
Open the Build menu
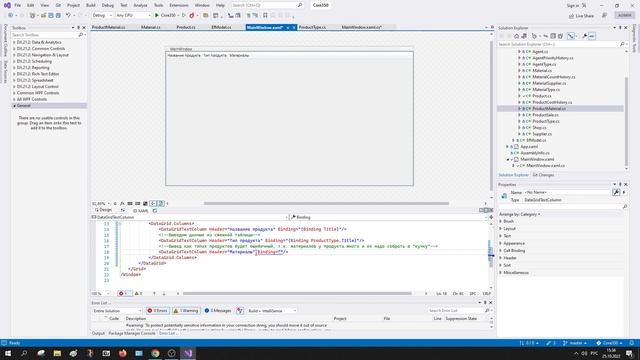tap(91, 5)
